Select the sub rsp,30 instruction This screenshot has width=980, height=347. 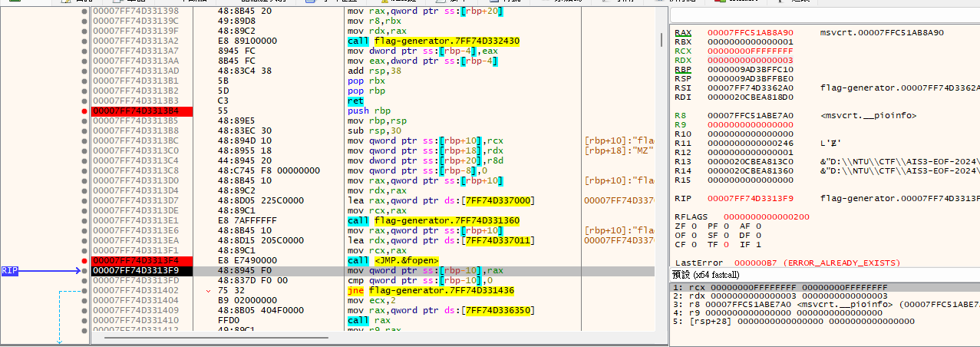(x=374, y=131)
